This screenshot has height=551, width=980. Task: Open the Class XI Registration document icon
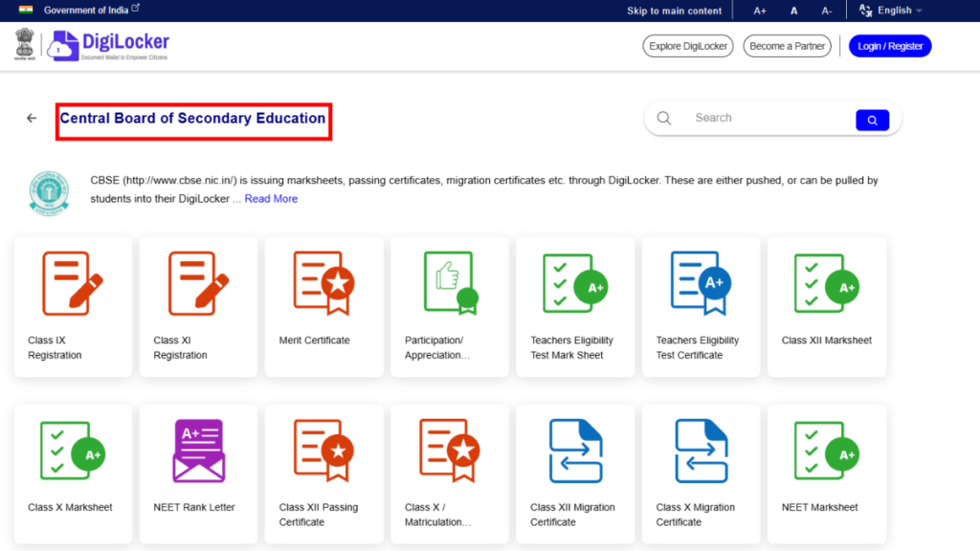198,283
